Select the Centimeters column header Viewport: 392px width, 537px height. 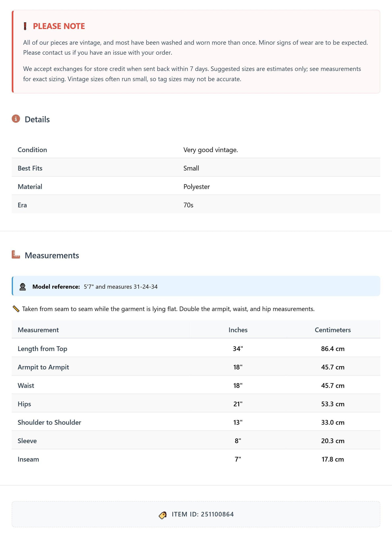click(x=333, y=330)
